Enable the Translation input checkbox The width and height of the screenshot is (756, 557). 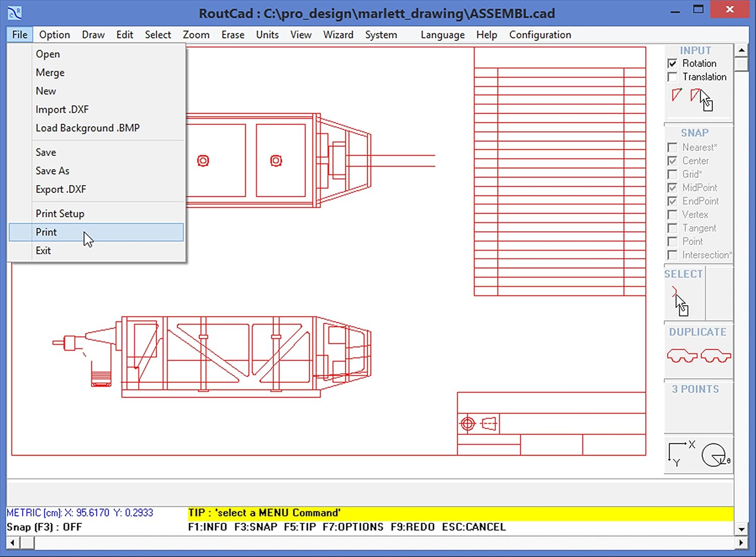[x=673, y=77]
